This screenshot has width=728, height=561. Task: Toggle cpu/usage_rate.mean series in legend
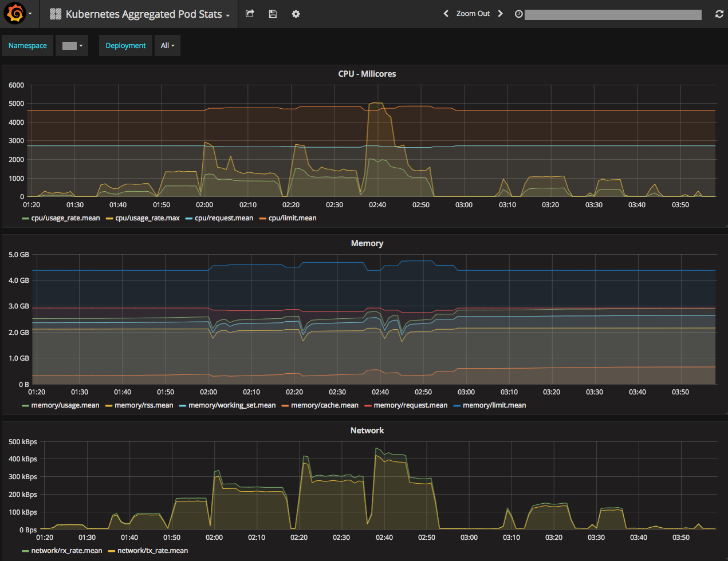pos(65,218)
